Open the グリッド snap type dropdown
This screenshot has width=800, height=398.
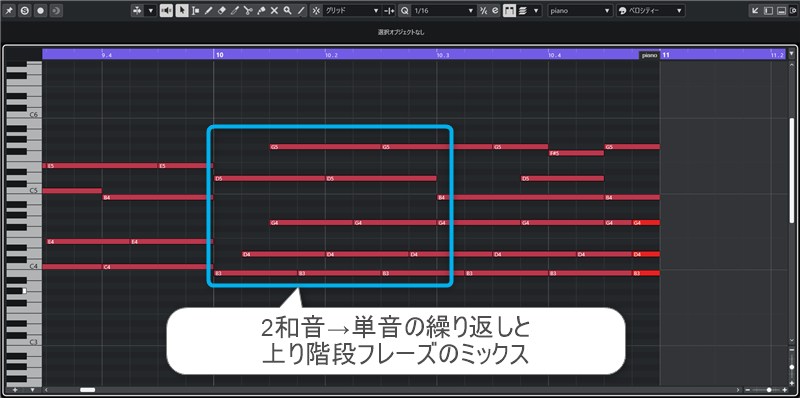tap(352, 11)
